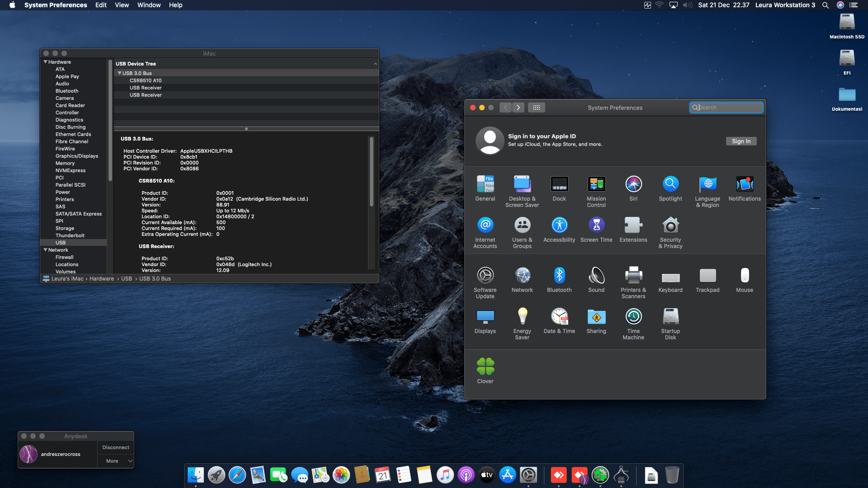Click Disconnect in Anydesk window
Viewport: 868px width, 488px height.
[x=116, y=447]
